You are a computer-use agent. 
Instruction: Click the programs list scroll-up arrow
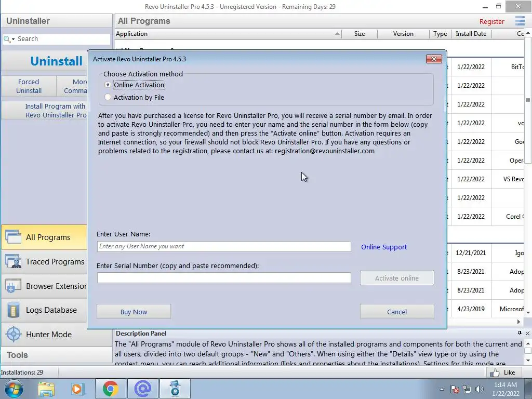point(528,33)
